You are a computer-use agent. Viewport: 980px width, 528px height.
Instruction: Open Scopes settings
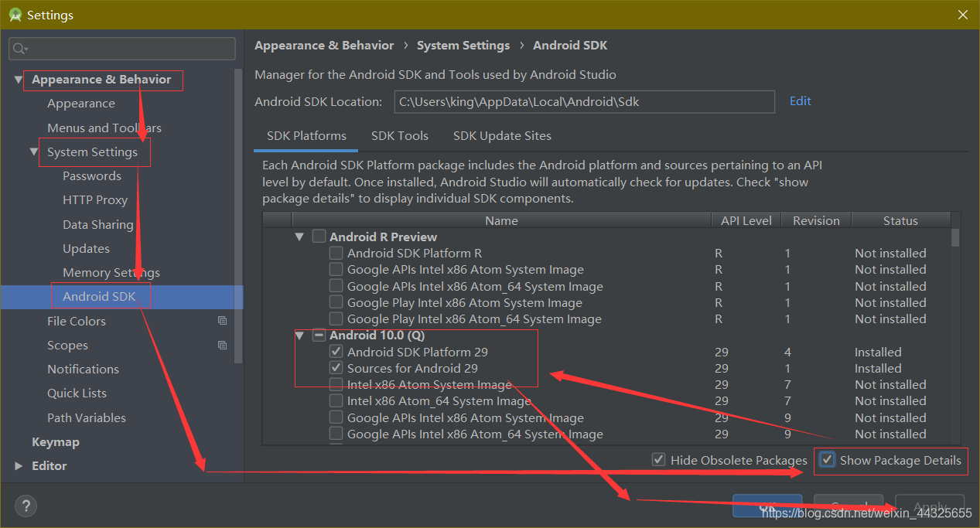[67, 345]
